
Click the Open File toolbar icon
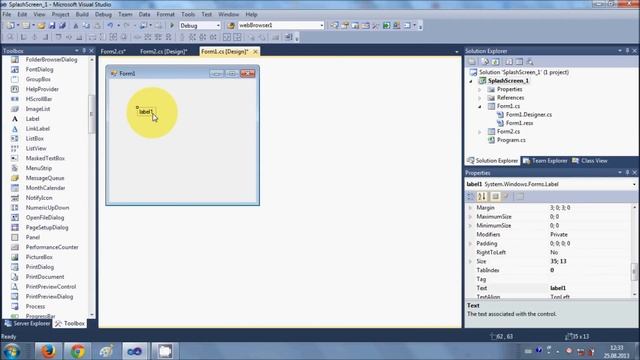coord(41,25)
